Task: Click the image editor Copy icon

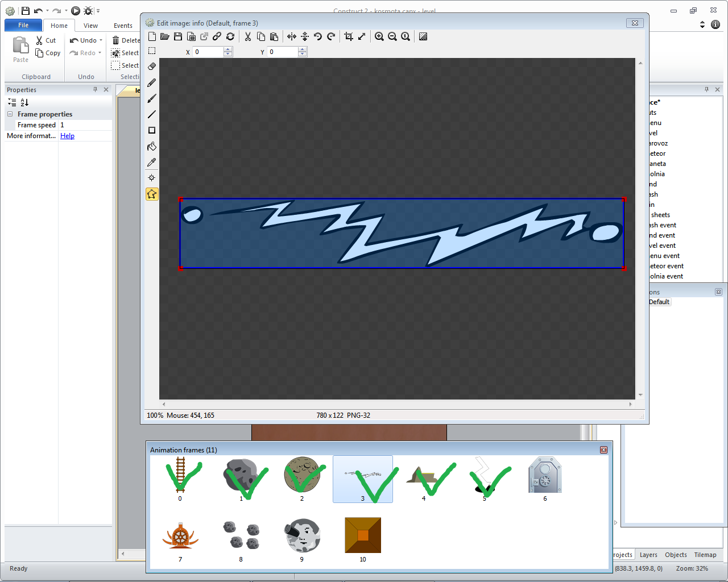Action: (x=261, y=36)
